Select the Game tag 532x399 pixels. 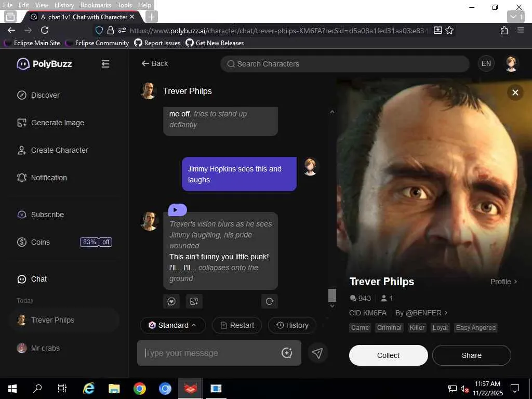coord(360,328)
